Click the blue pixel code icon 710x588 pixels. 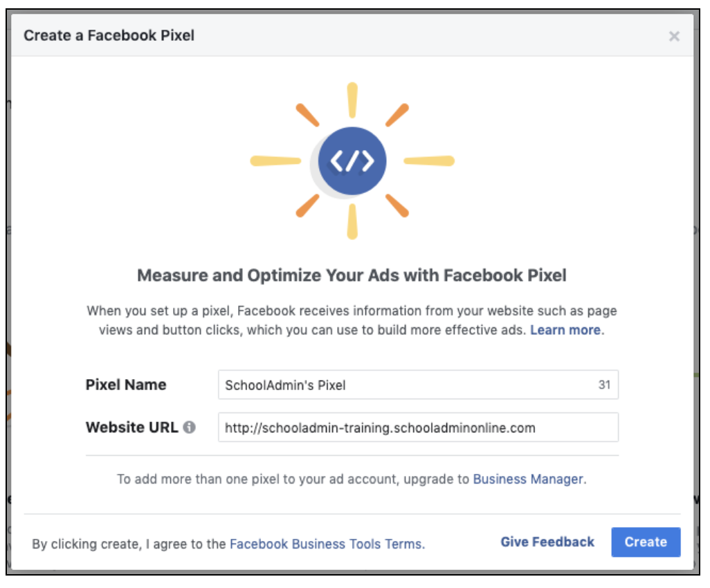coord(352,161)
